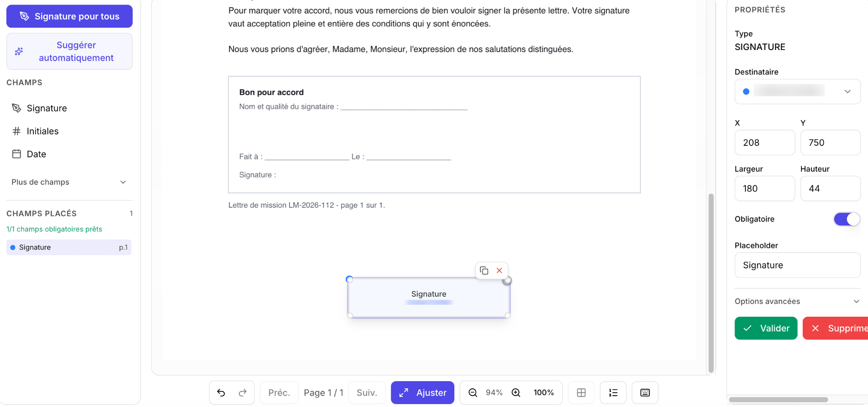Click the redo arrow icon

click(x=242, y=393)
